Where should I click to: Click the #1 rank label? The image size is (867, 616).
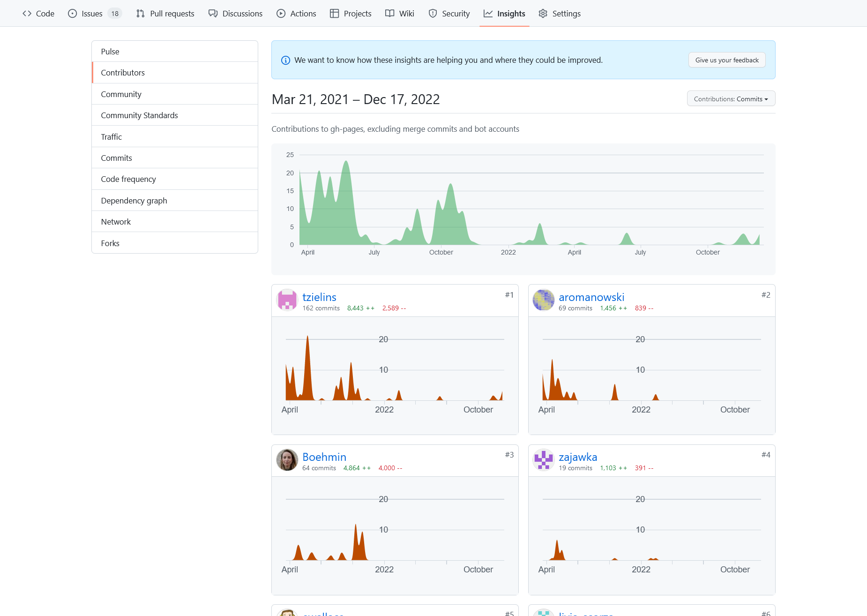pos(509,295)
